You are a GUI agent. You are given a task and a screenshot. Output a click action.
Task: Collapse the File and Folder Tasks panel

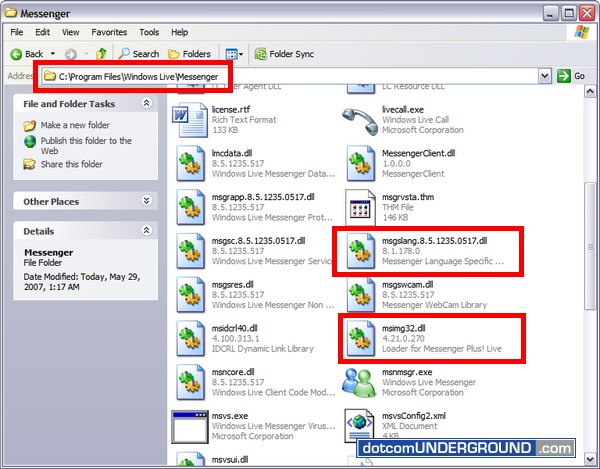click(146, 103)
